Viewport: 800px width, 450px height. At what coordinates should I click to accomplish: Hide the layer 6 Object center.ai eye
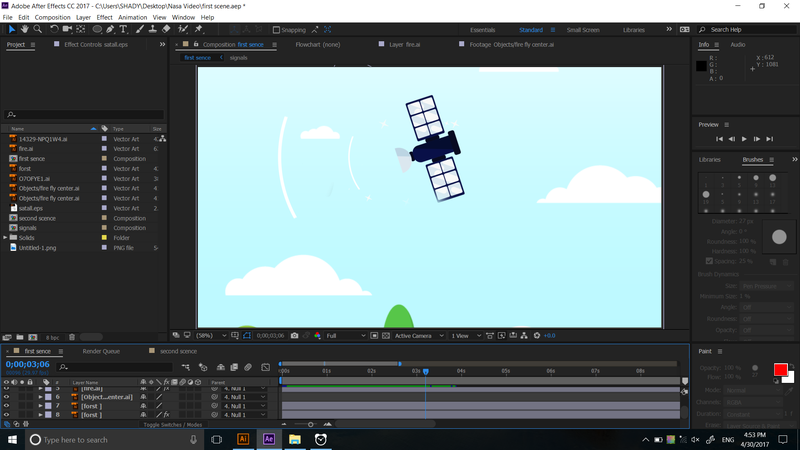[x=6, y=397]
